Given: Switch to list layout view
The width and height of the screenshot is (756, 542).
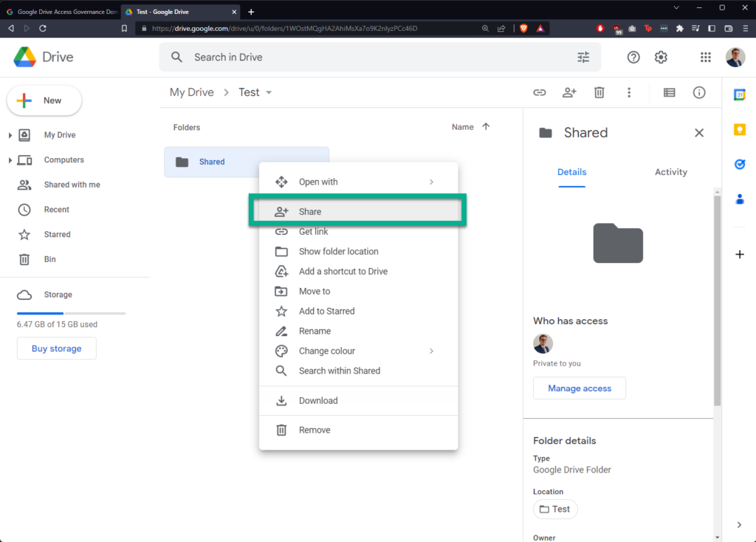Looking at the screenshot, I should coord(669,92).
